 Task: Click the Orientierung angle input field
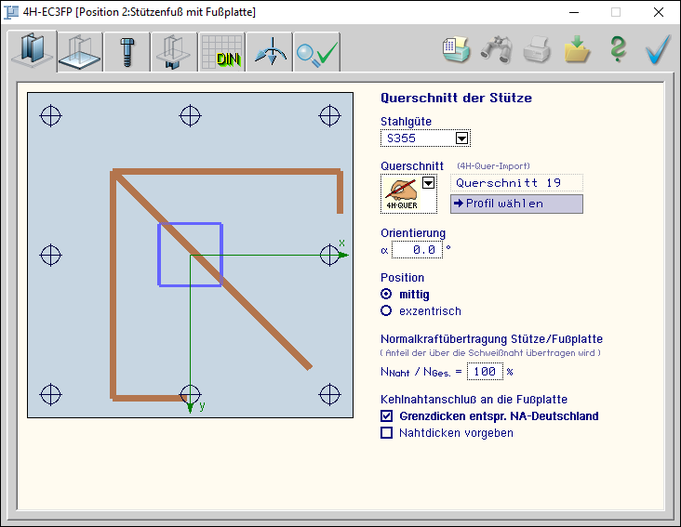[417, 250]
